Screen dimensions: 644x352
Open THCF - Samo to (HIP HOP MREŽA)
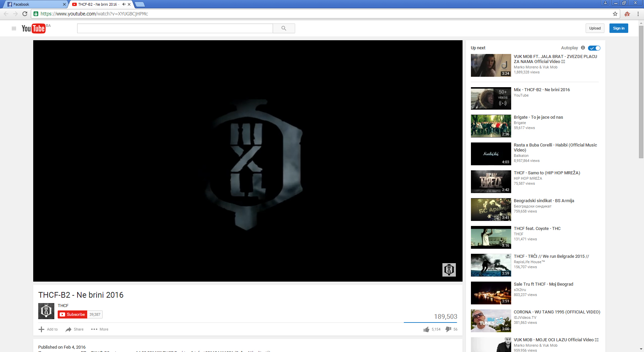pyautogui.click(x=547, y=173)
